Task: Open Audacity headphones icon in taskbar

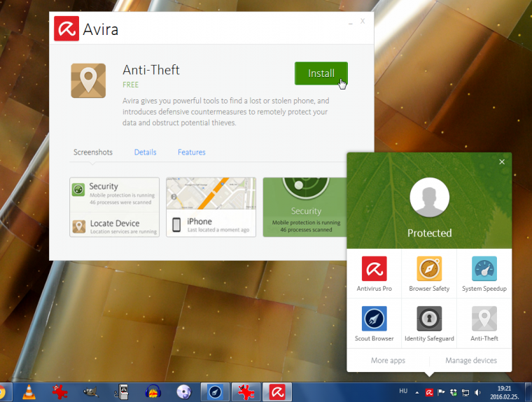Action: pyautogui.click(x=153, y=392)
